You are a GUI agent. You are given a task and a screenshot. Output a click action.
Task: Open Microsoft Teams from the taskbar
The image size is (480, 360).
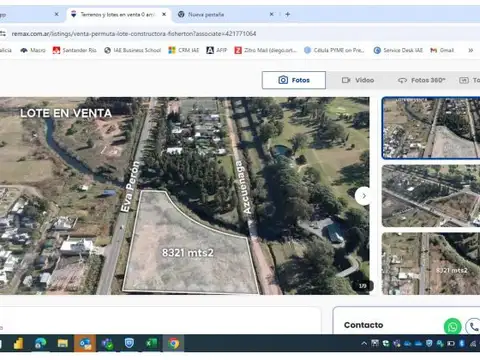coord(107,343)
